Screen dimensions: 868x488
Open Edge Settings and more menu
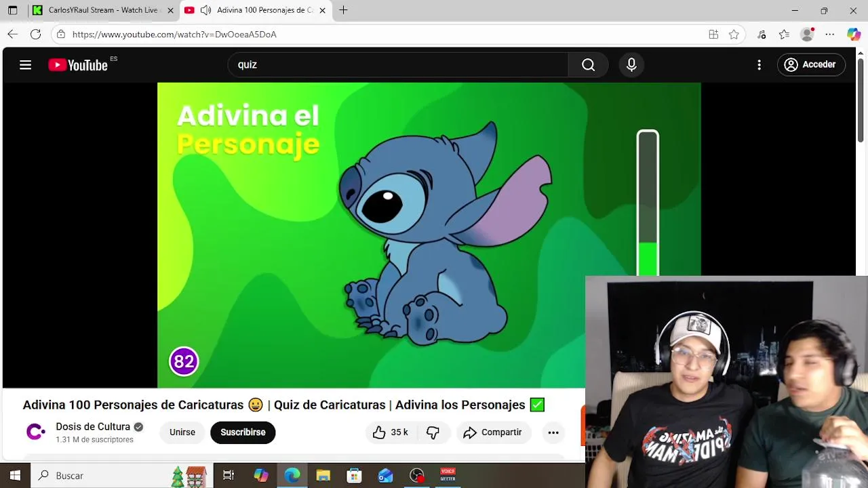tap(829, 34)
